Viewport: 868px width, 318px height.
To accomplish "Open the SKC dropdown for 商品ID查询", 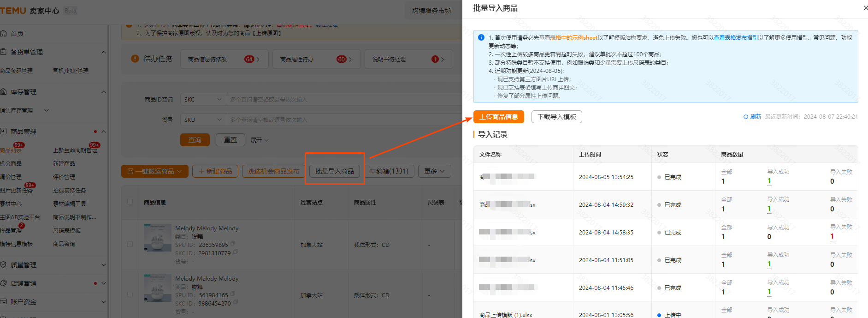I will pos(203,99).
